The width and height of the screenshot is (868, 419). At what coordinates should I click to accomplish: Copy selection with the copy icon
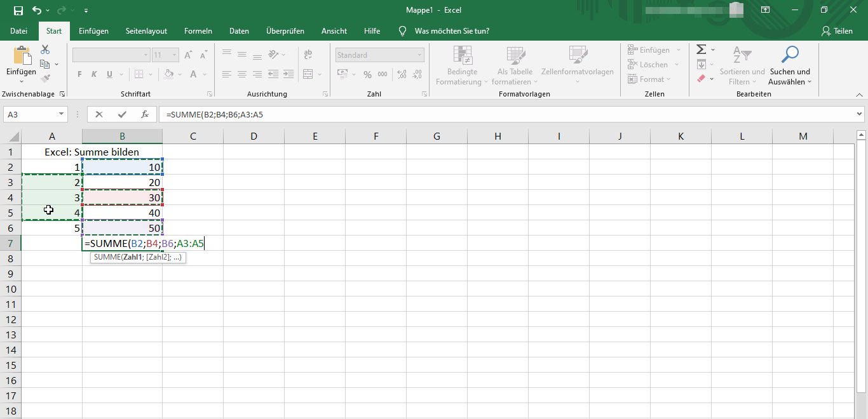(44, 64)
